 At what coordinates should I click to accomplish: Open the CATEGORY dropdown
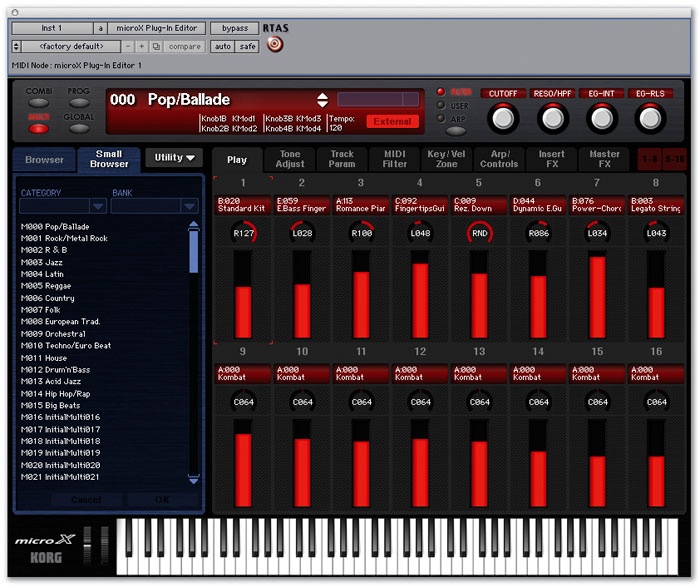coord(63,206)
